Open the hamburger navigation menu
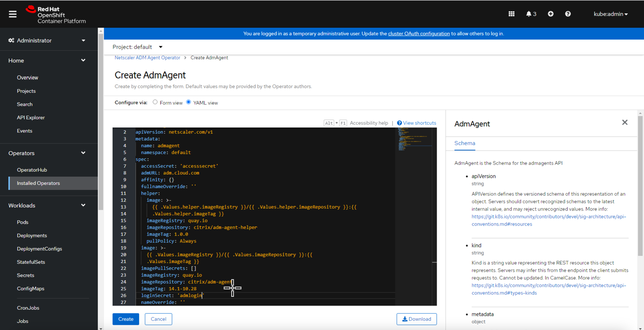644x330 pixels. point(13,14)
